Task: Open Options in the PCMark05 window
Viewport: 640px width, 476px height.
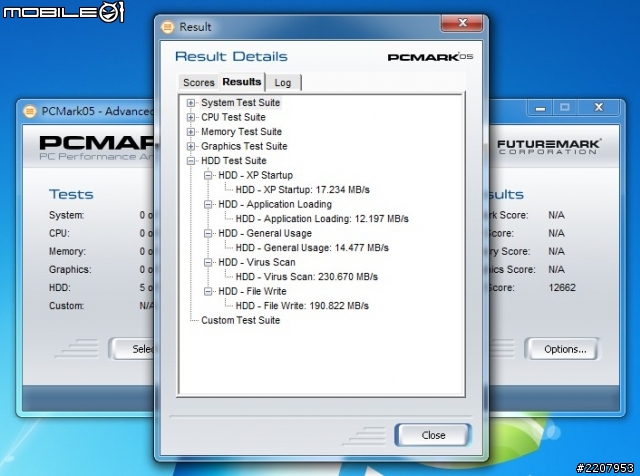Action: (565, 349)
